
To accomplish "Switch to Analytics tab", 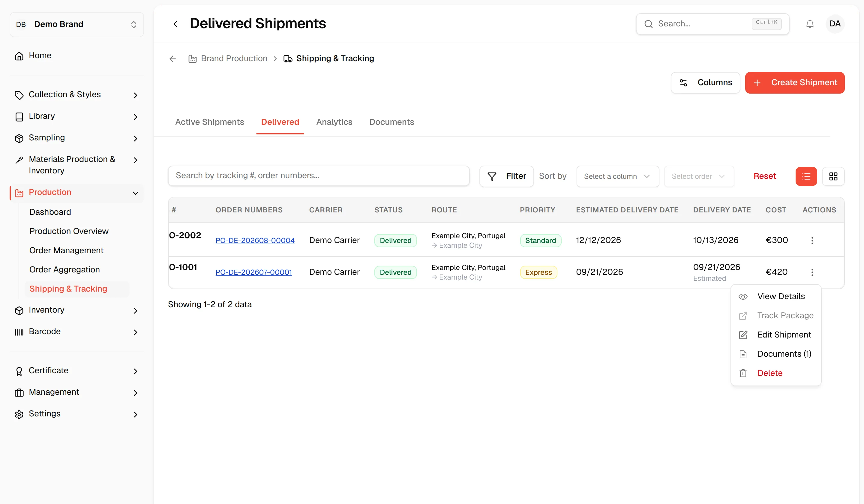I will tap(334, 122).
